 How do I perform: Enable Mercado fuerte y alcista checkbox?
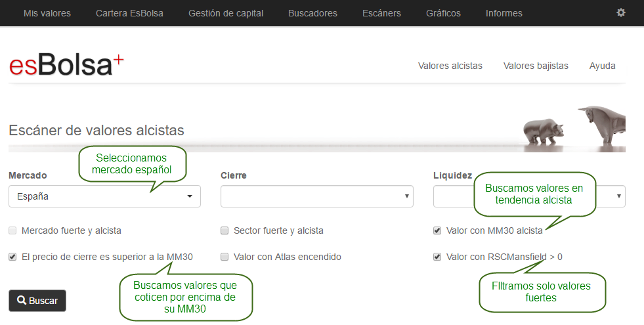pos(12,230)
